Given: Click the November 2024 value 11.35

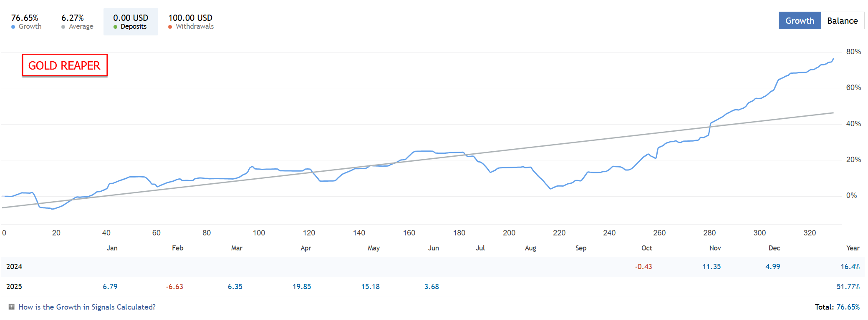Looking at the screenshot, I should (712, 267).
